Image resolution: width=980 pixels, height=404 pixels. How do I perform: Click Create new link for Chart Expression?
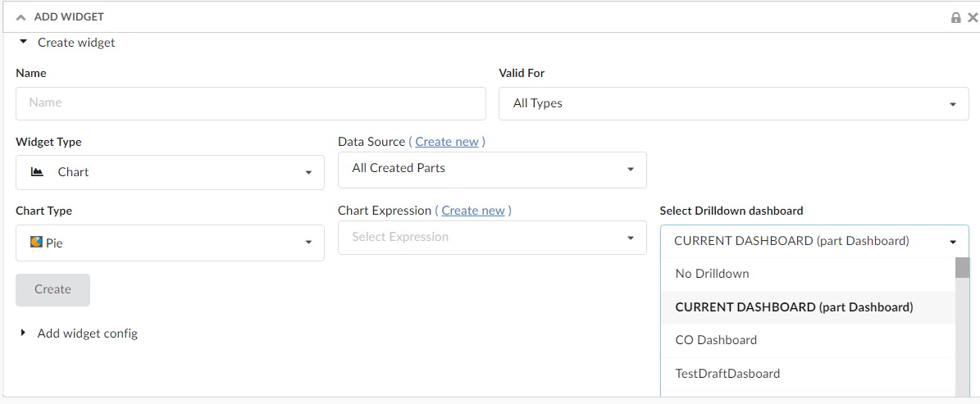[x=473, y=211]
